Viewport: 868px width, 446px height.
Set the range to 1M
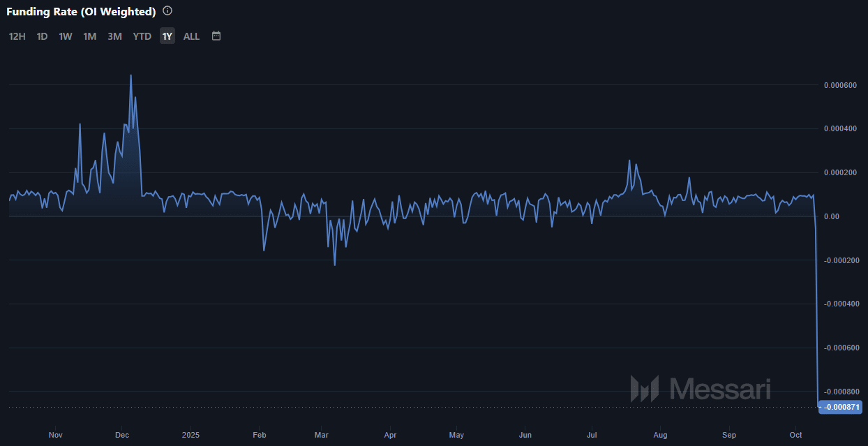(89, 36)
